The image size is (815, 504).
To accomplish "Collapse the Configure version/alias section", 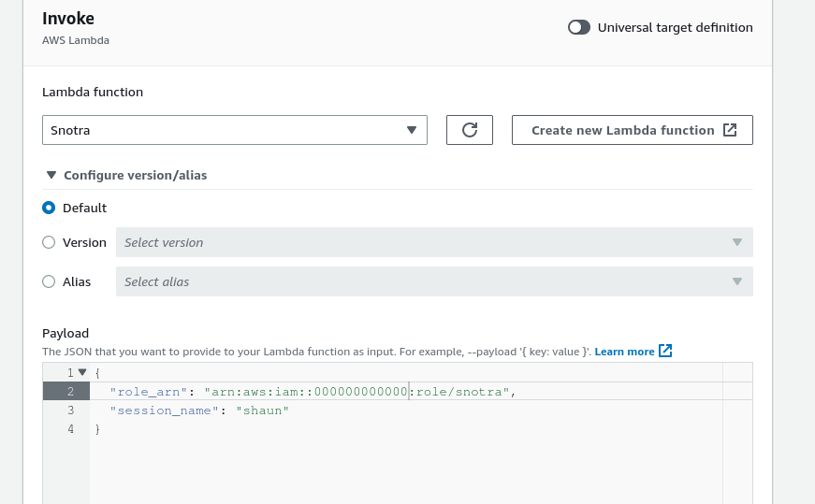I will click(125, 175).
